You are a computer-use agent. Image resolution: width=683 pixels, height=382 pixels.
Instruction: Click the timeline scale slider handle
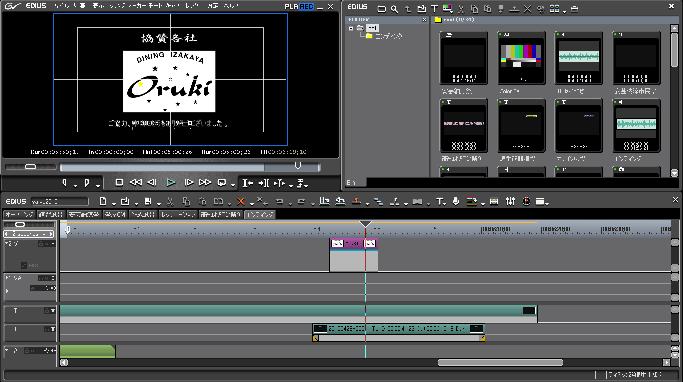pyautogui.click(x=20, y=224)
